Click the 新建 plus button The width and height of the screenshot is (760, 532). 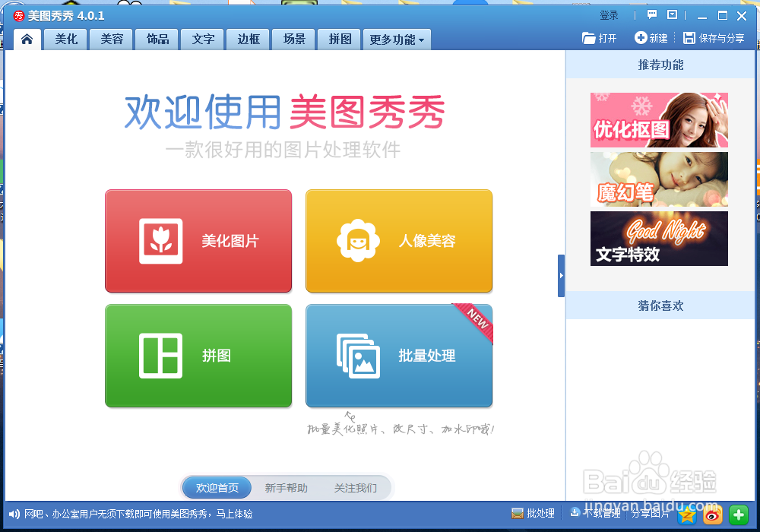tap(651, 38)
